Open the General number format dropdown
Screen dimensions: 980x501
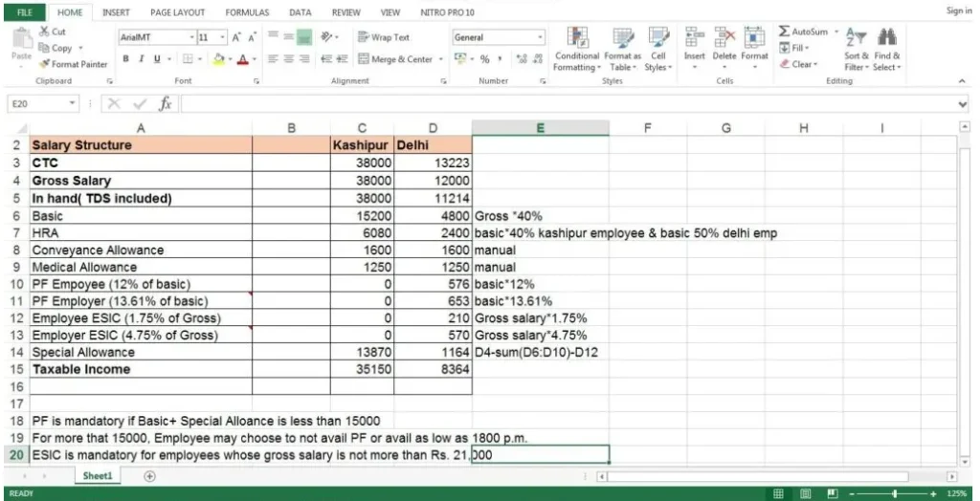pos(541,37)
